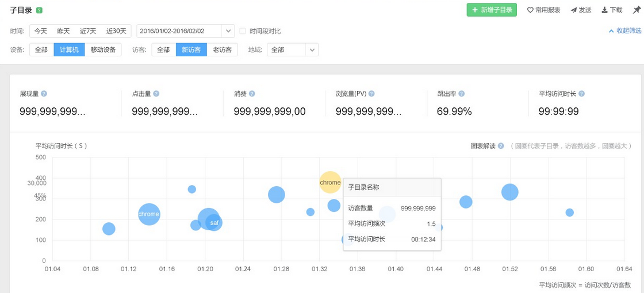Click help icon next to 浏览量(PV)
The width and height of the screenshot is (644, 293).
[372, 94]
